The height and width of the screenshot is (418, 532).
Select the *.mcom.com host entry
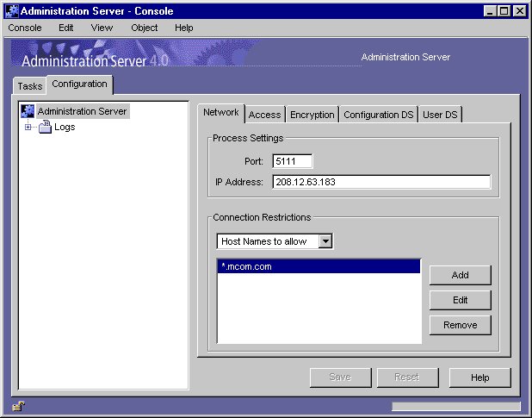[319, 266]
